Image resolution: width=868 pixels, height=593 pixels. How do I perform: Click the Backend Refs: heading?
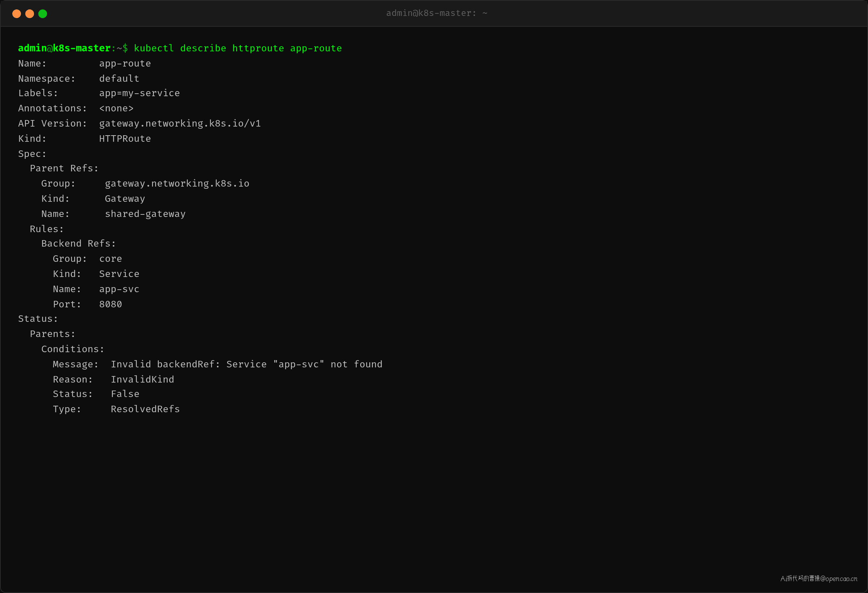[x=78, y=243]
